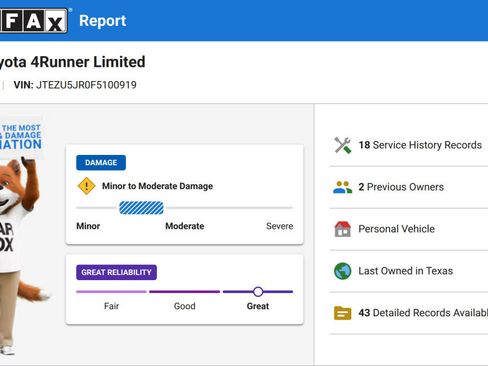Click the yellow warning diamond damage icon

(x=86, y=186)
